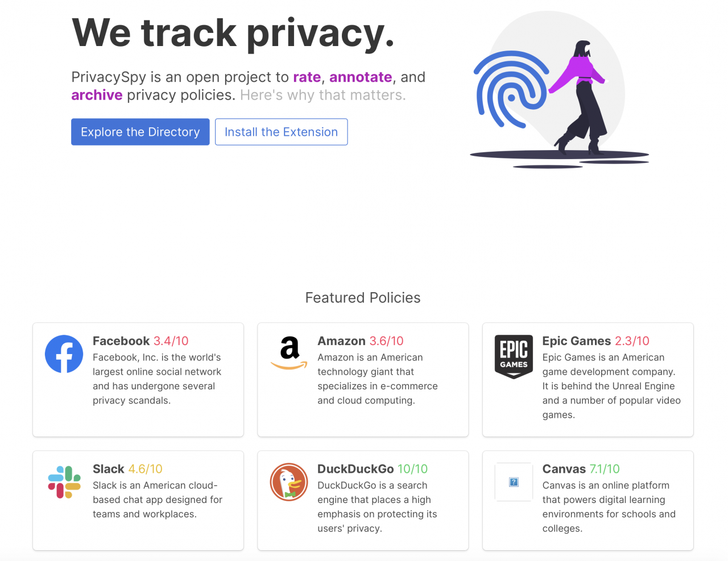Click the DuckDuckGo duck logo
The width and height of the screenshot is (728, 561).
(x=289, y=482)
